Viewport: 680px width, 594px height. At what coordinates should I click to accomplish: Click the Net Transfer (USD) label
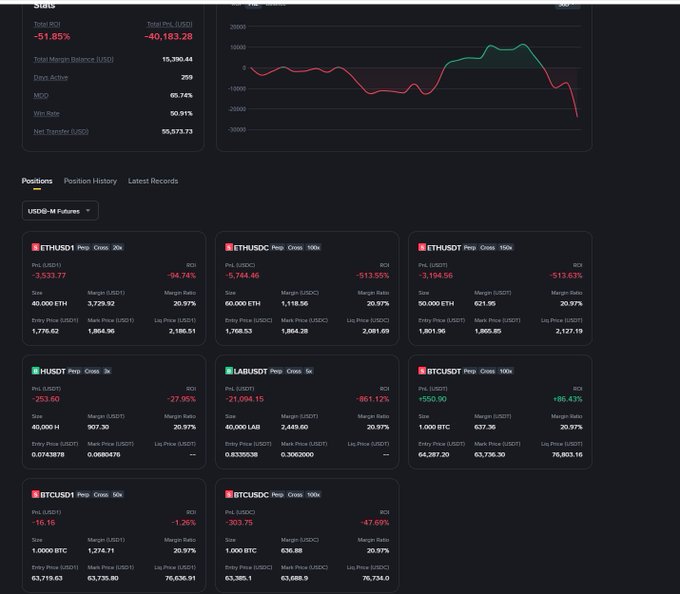61,131
